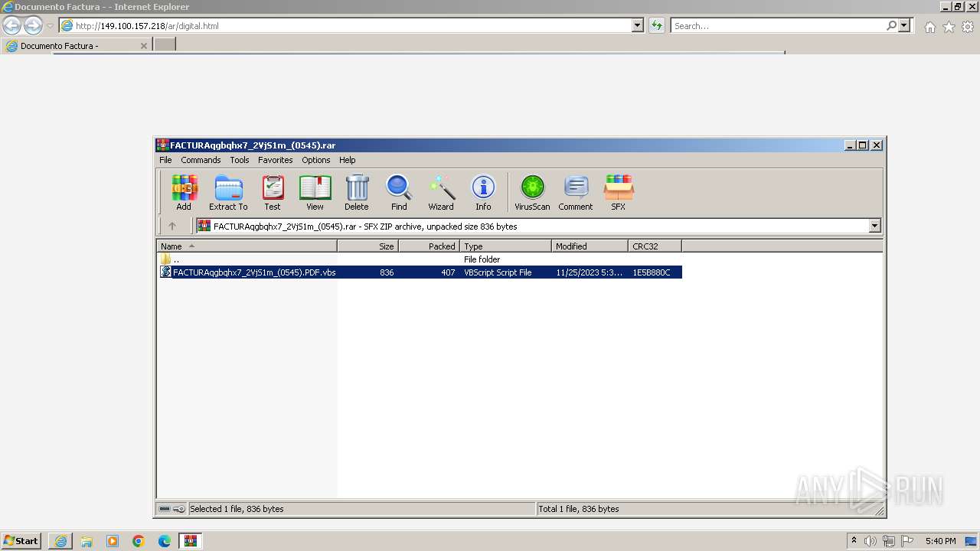Expand the archive path dropdown
This screenshot has width=980, height=551.
[x=874, y=226]
